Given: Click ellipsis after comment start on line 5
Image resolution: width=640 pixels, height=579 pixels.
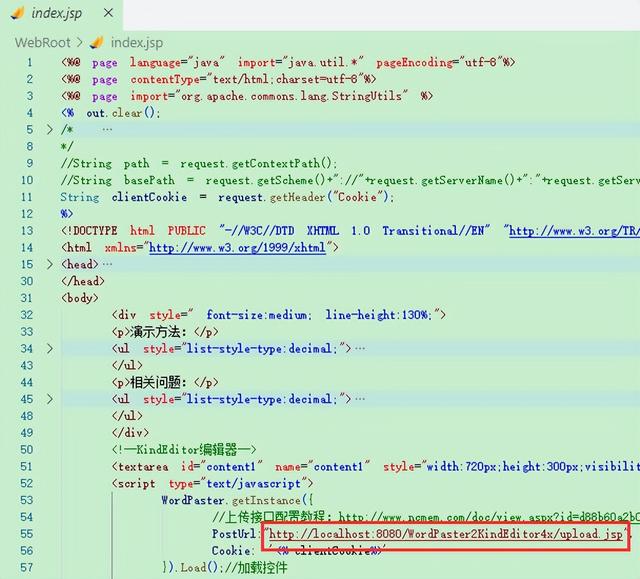Looking at the screenshot, I should [107, 130].
